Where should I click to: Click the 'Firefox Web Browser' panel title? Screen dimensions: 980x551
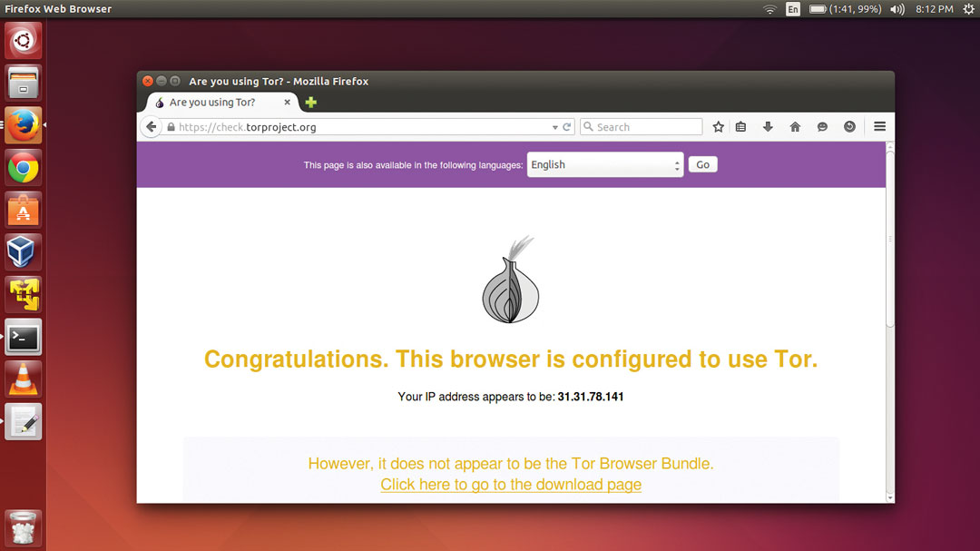[58, 9]
